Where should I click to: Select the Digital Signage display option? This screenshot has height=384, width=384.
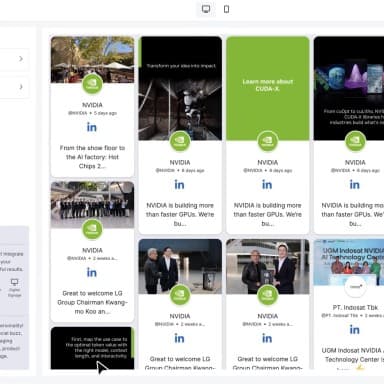(x=14, y=288)
